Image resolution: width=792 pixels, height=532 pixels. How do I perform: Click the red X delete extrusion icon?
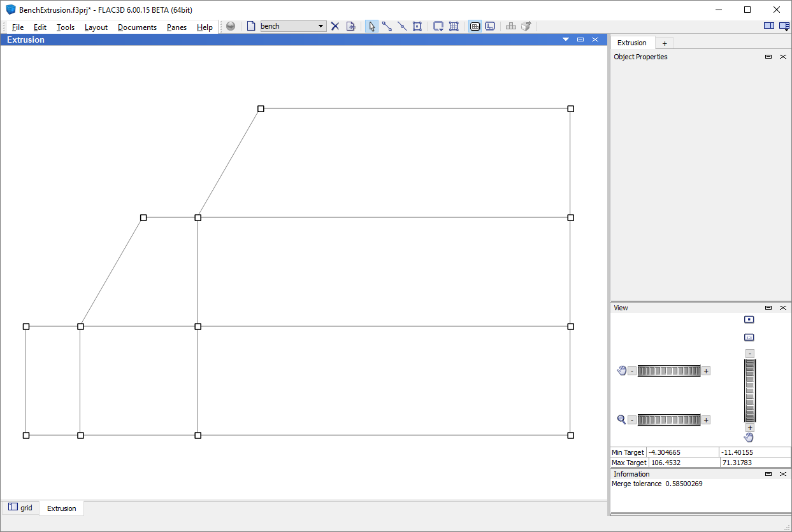tap(335, 26)
